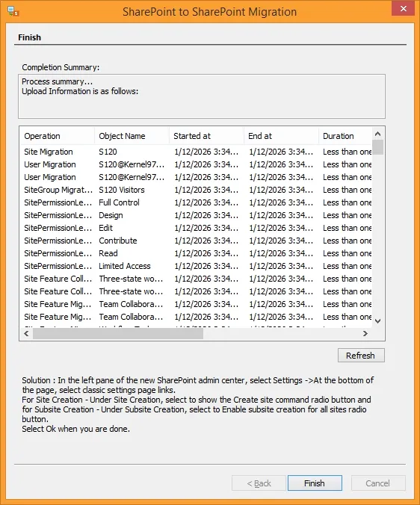Click the horizontal scrollbar thumb
Screen dimensions: 420x505
(118, 333)
